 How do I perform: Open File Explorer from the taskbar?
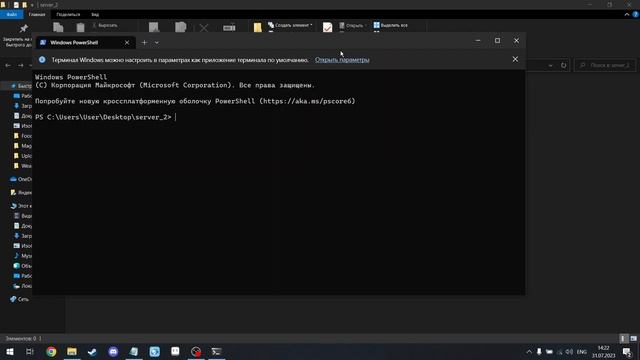point(72,351)
